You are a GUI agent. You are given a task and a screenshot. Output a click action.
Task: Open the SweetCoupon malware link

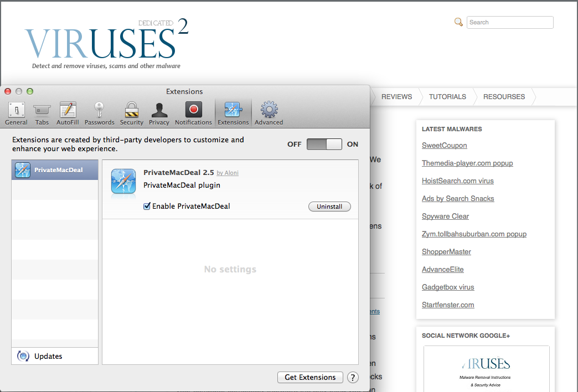coord(444,145)
